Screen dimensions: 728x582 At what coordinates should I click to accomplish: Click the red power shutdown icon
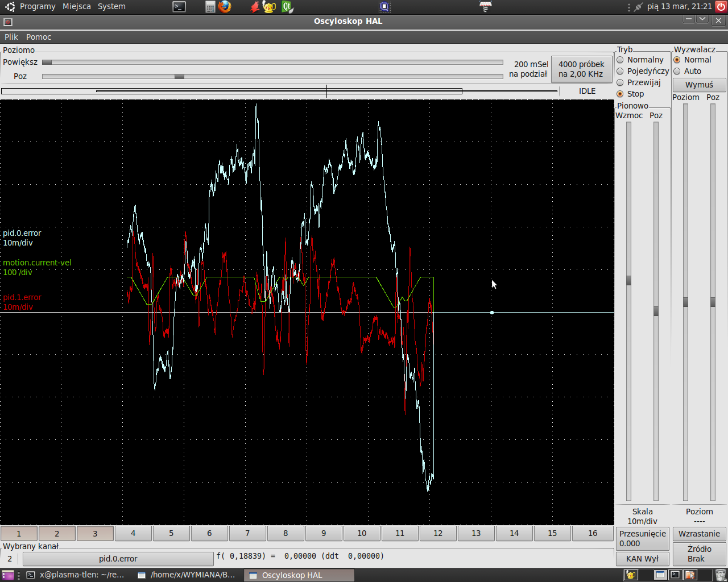click(x=721, y=7)
